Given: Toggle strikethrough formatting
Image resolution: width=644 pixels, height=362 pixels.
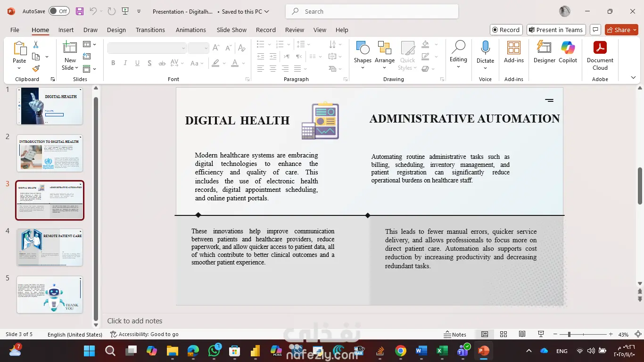Looking at the screenshot, I should (x=162, y=63).
